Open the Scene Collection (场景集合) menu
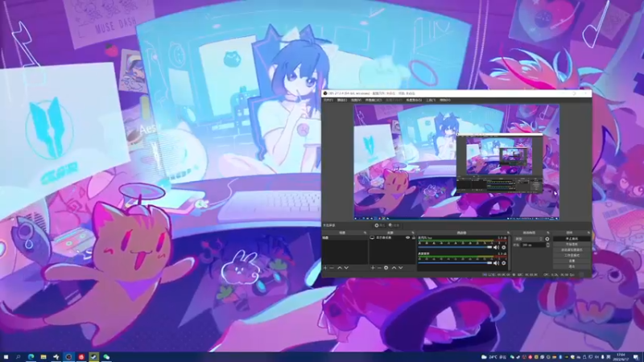 [414, 100]
